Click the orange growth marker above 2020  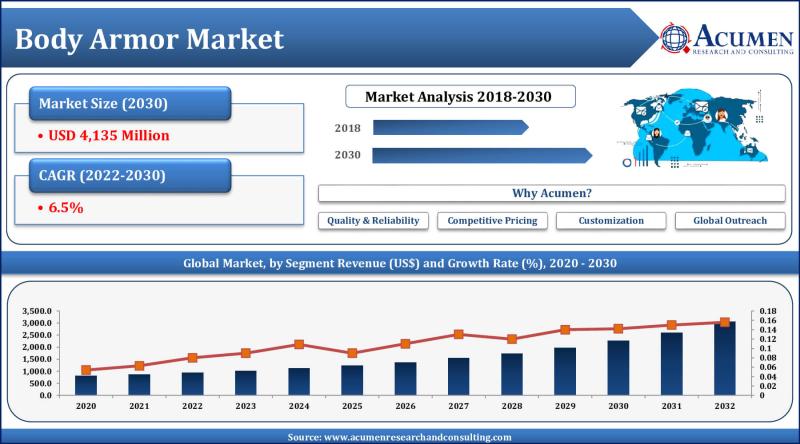coord(85,370)
